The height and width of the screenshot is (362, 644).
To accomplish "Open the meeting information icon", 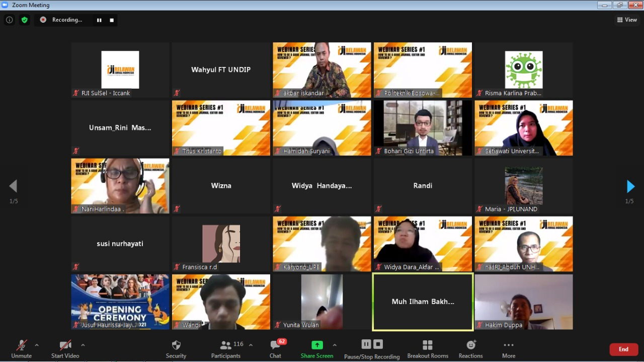I will click(9, 20).
